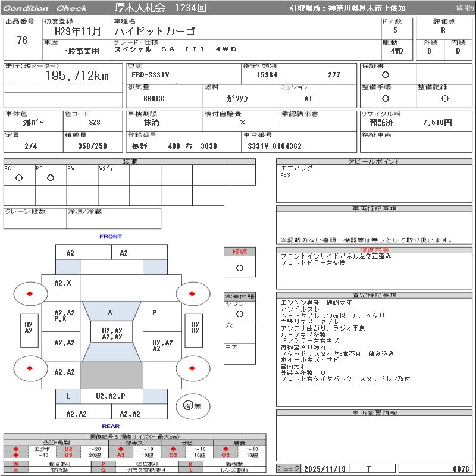
Task: Click the top-left tire diamond marker
Action: pyautogui.click(x=29, y=294)
